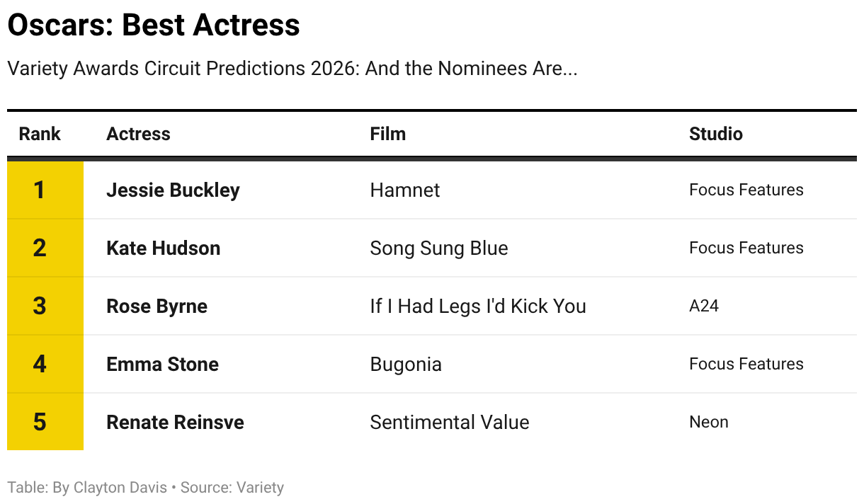Click the Film column header
864x504 pixels.
[387, 134]
